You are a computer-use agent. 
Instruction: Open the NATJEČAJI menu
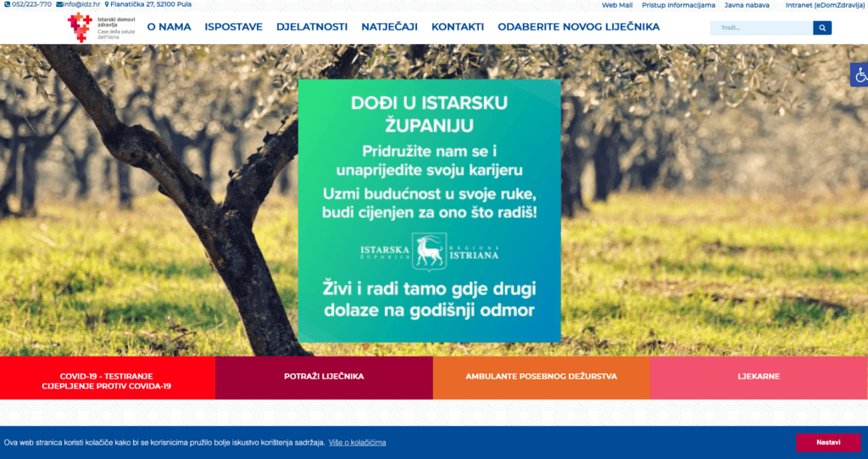click(x=389, y=26)
